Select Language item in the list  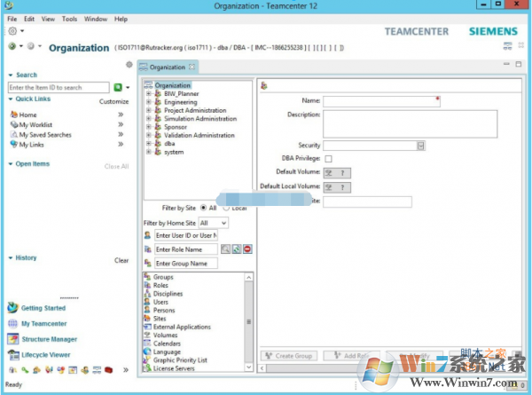[167, 352]
